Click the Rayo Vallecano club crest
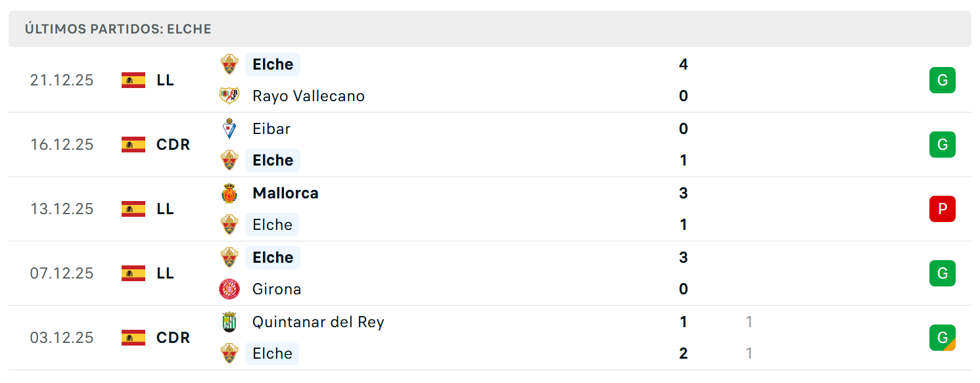This screenshot has height=383, width=980. point(229,96)
